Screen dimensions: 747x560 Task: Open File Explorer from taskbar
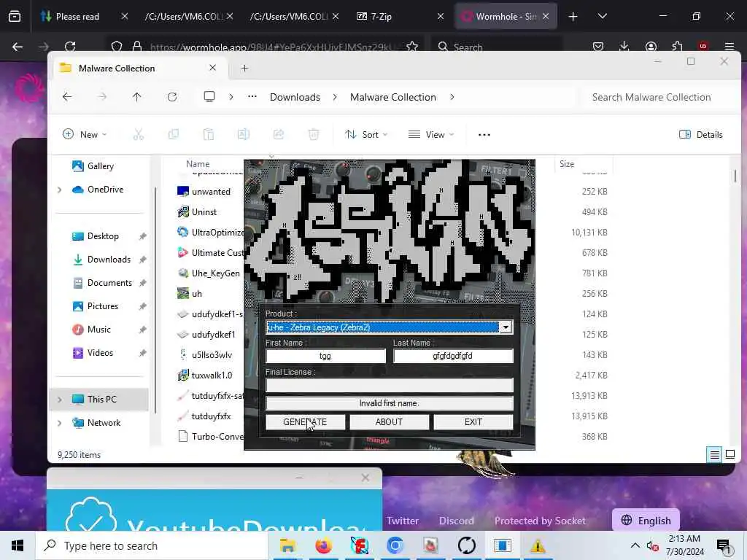pos(287,545)
